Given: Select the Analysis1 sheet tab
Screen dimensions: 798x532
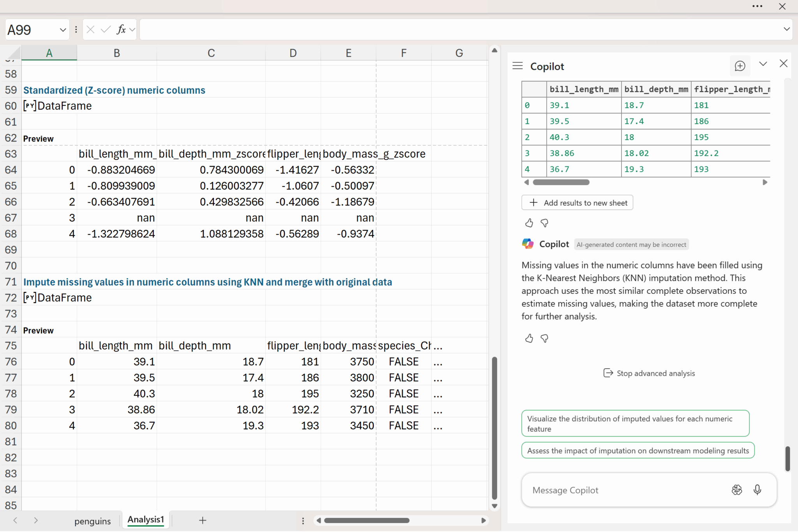Looking at the screenshot, I should 146,520.
